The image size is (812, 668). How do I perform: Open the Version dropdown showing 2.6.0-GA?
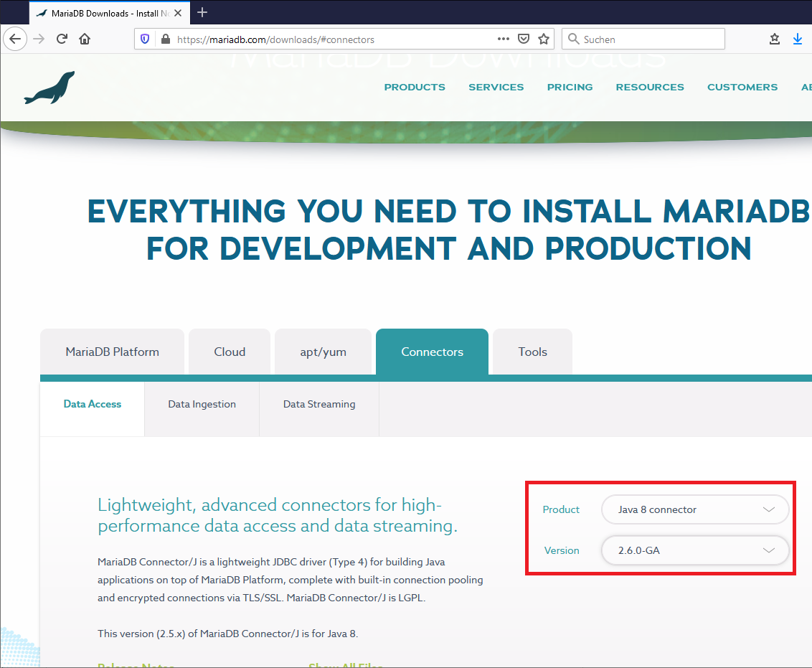pyautogui.click(x=695, y=550)
